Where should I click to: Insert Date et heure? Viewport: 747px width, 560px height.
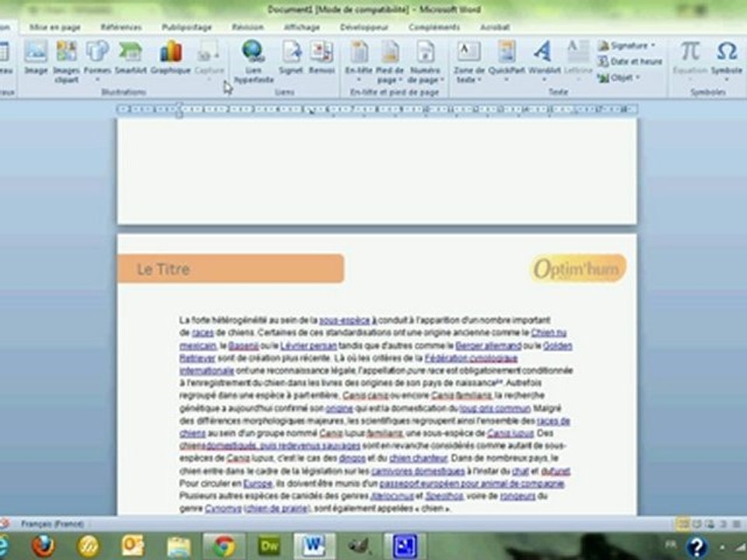[630, 61]
